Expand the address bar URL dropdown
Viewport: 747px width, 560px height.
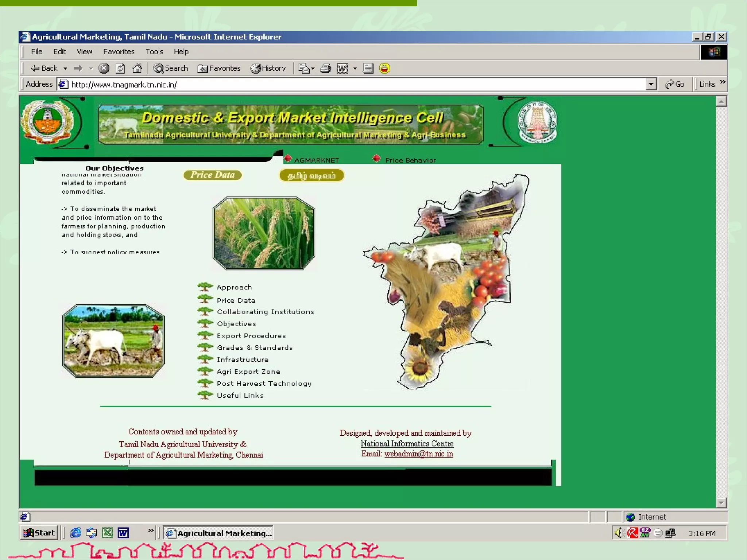pyautogui.click(x=651, y=84)
